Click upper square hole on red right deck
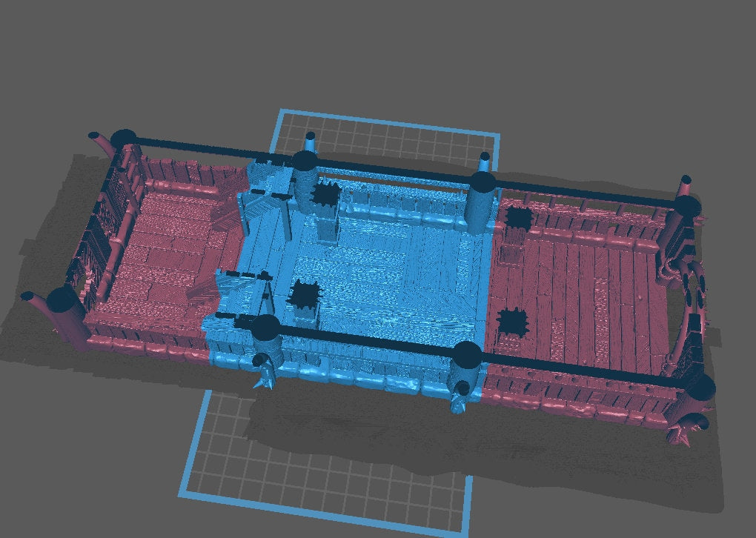The height and width of the screenshot is (538, 756). 519,218
